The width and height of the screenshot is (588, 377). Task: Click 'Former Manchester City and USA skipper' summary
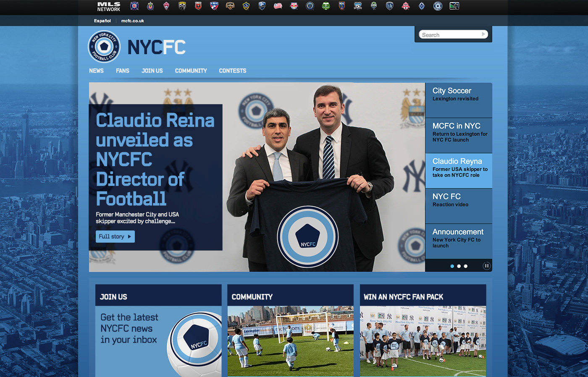coord(137,217)
